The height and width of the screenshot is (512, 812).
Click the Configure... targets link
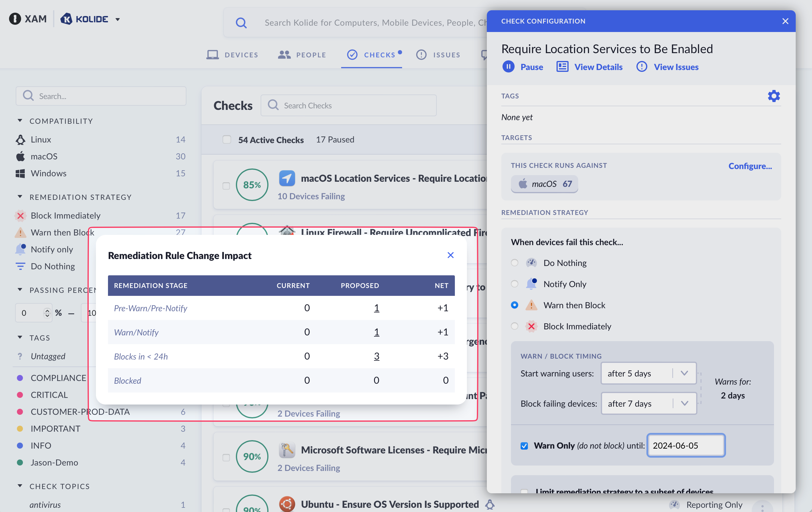pos(750,166)
